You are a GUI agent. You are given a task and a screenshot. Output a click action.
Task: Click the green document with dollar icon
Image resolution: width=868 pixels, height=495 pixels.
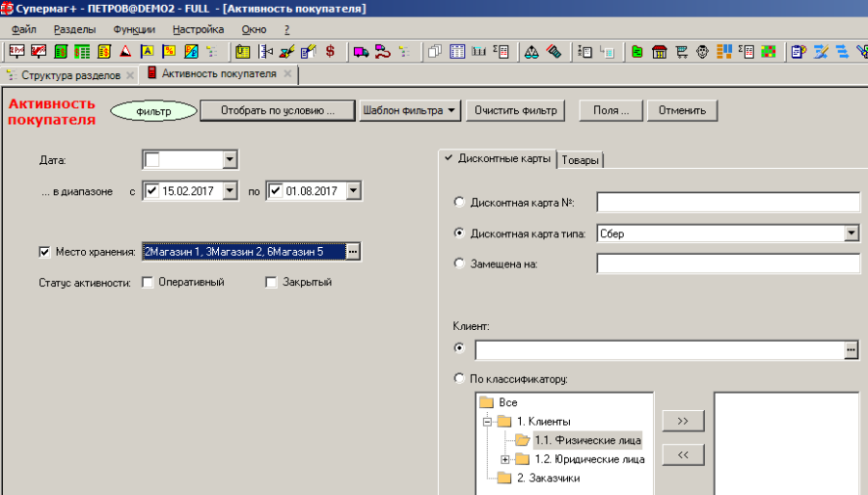[61, 51]
